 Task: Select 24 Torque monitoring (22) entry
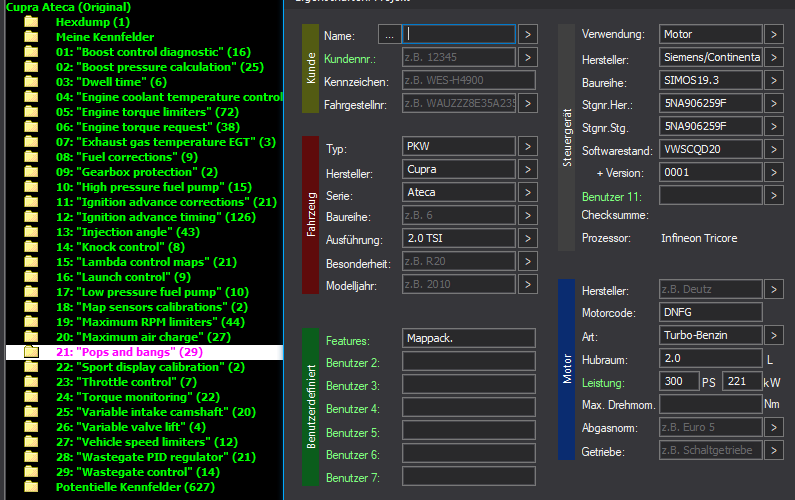pyautogui.click(x=138, y=397)
